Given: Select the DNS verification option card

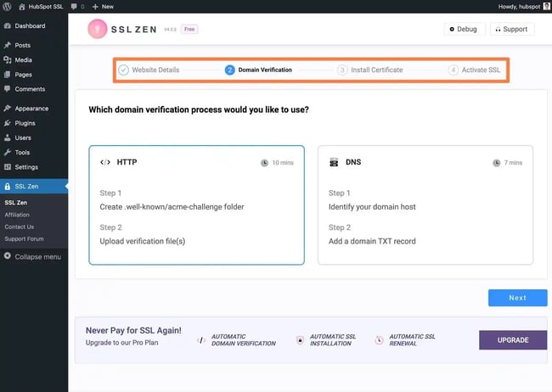Looking at the screenshot, I should (425, 204).
